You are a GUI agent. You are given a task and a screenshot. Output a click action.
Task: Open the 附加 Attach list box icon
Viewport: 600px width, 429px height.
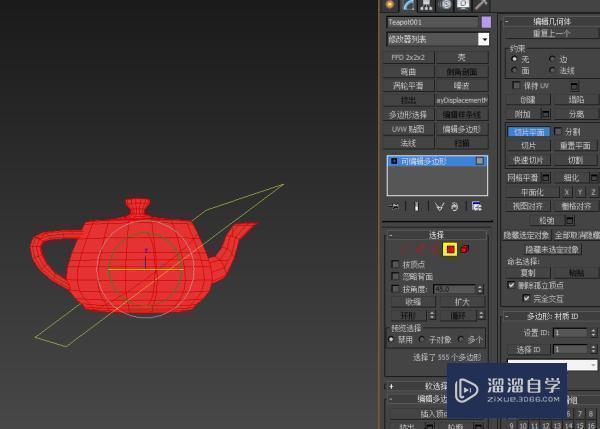click(x=546, y=114)
